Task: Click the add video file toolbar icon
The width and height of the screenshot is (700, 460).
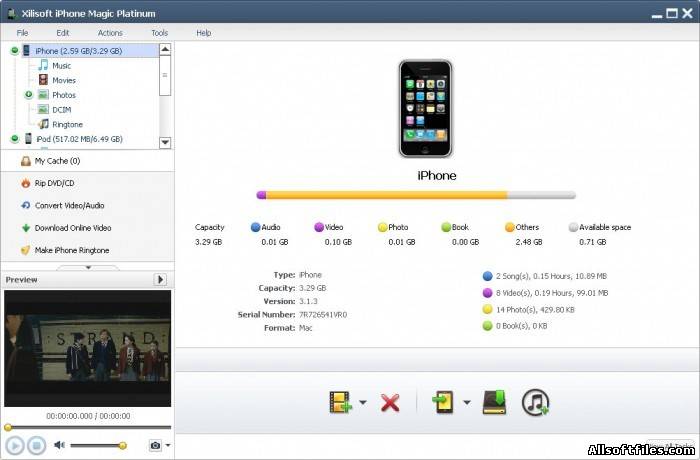Action: pos(341,402)
